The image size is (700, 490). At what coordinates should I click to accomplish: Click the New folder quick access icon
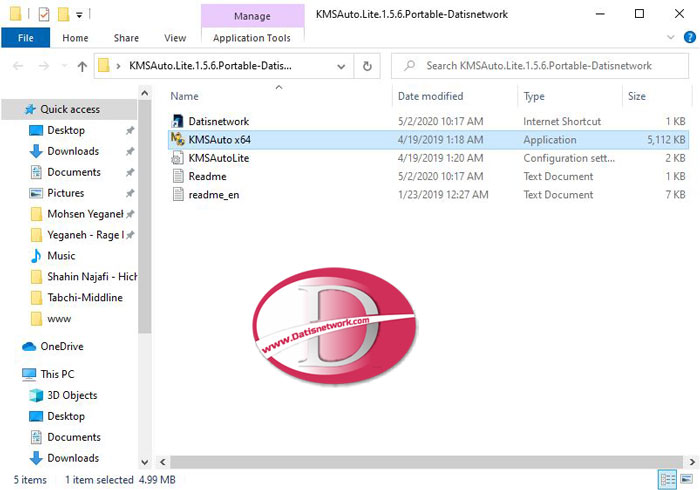click(63, 14)
